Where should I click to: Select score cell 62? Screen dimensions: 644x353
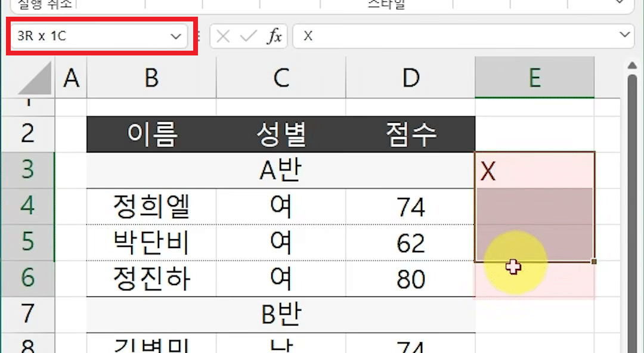[411, 243]
